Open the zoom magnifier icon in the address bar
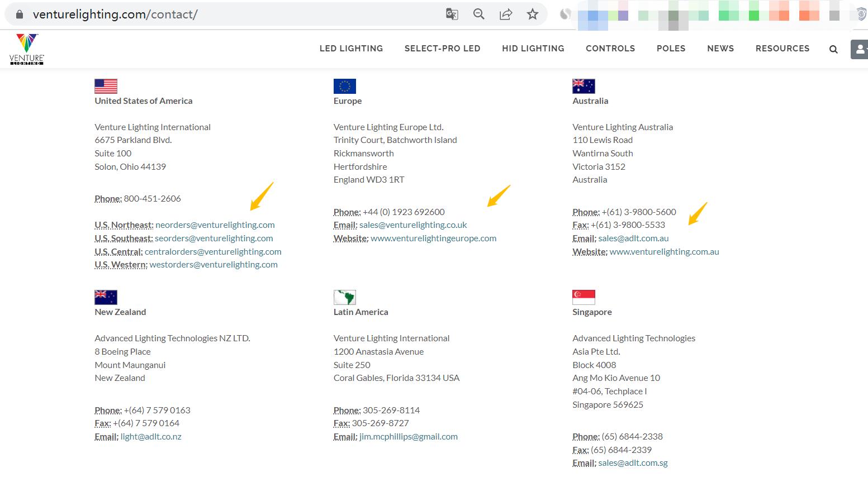The image size is (868, 482). click(479, 15)
